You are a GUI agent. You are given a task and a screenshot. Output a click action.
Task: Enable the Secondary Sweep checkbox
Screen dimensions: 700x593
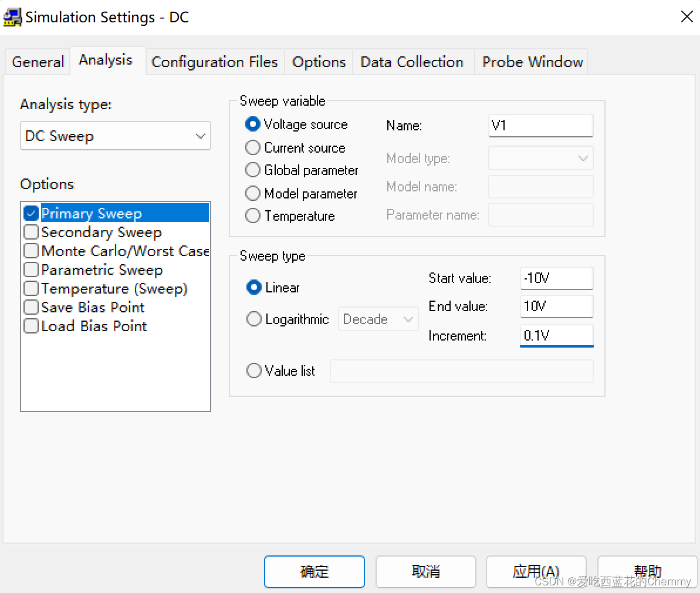tap(31, 232)
